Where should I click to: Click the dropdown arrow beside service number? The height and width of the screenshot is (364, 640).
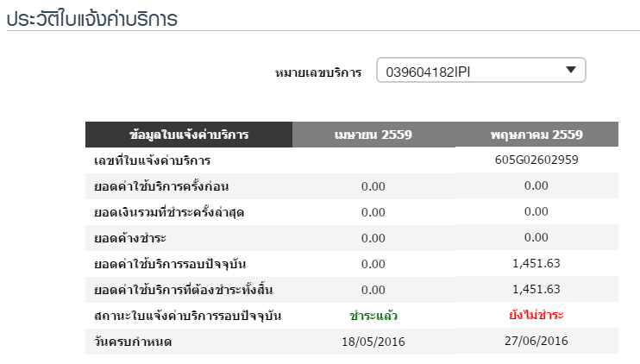pyautogui.click(x=570, y=71)
